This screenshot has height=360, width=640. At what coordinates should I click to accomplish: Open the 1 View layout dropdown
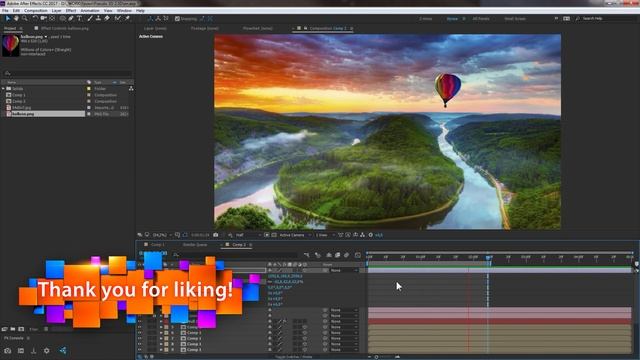tap(324, 235)
